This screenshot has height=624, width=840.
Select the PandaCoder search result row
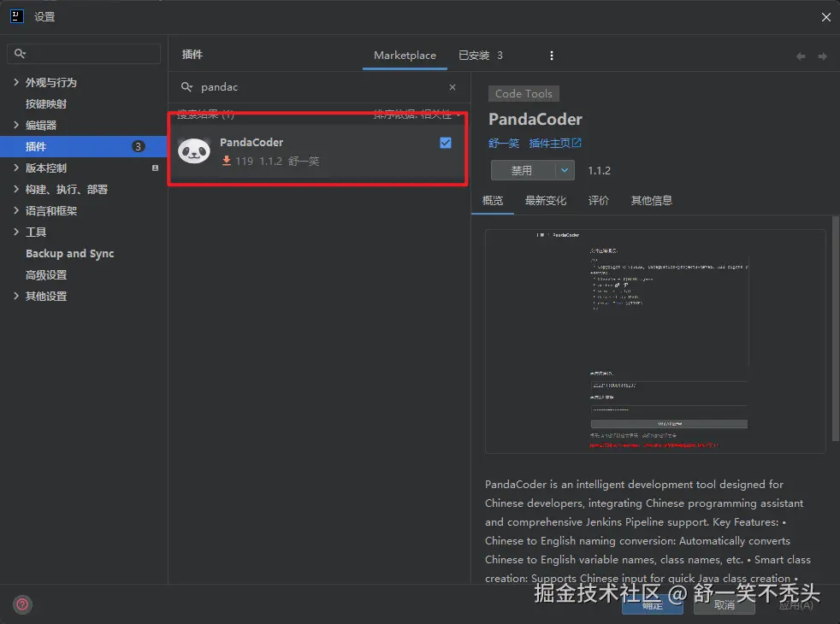tap(318, 151)
